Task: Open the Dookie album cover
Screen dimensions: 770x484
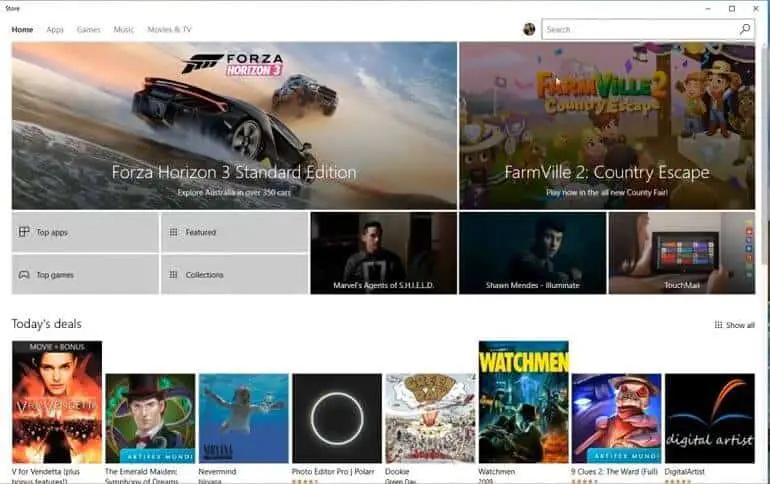Action: click(430, 418)
